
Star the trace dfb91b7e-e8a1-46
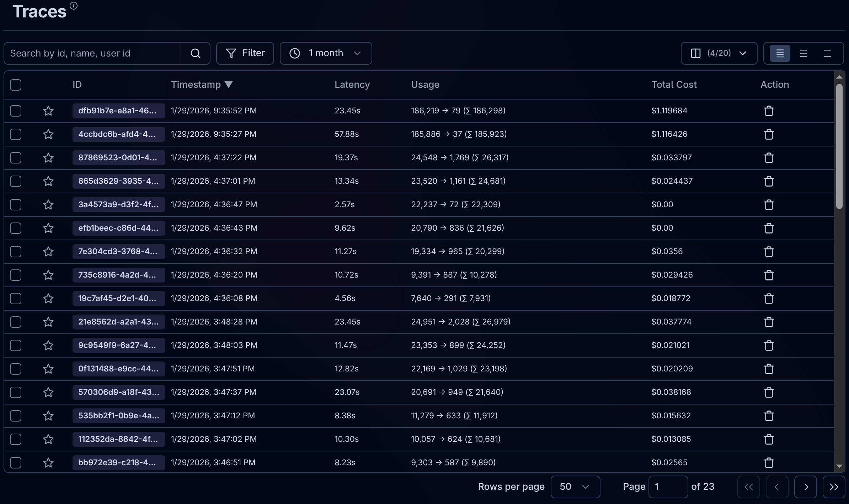[48, 111]
